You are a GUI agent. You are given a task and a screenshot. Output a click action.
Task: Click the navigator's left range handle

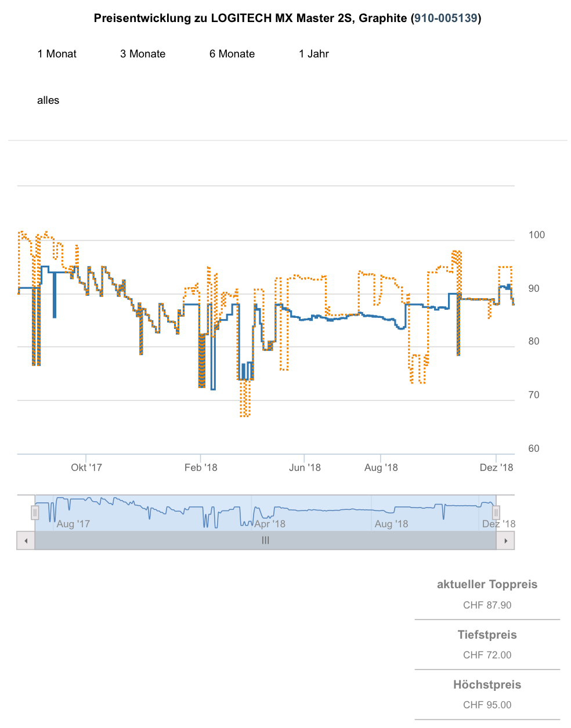pyautogui.click(x=35, y=513)
